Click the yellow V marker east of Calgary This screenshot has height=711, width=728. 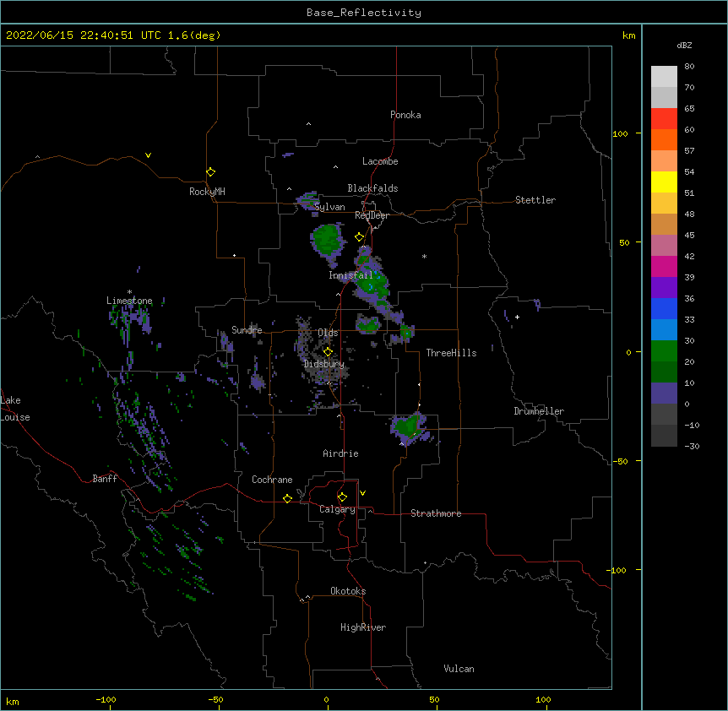coord(362,493)
